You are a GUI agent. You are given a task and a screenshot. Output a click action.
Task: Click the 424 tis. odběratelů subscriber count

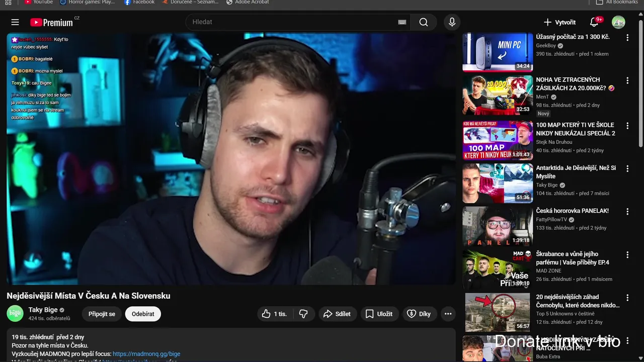(x=49, y=319)
